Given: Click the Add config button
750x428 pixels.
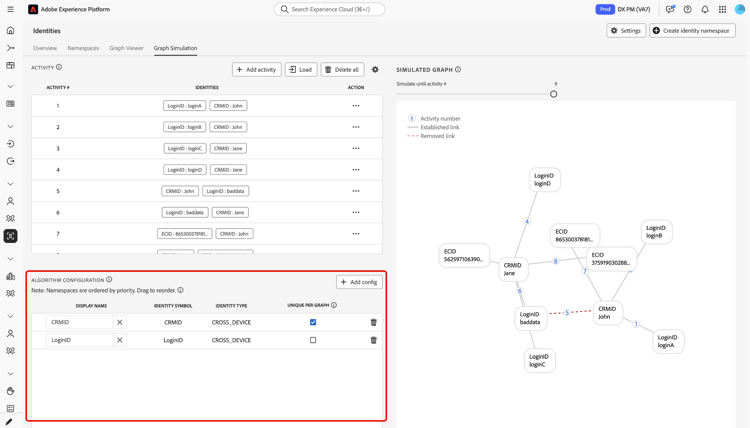Looking at the screenshot, I should point(359,282).
